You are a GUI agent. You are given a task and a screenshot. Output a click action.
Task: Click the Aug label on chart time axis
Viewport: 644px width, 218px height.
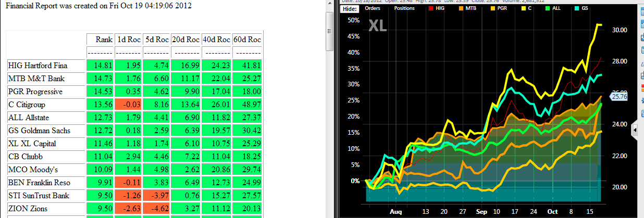[396, 212]
